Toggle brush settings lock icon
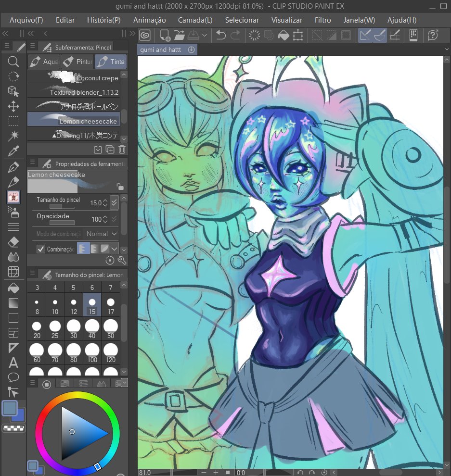451x476 pixels. point(120,187)
